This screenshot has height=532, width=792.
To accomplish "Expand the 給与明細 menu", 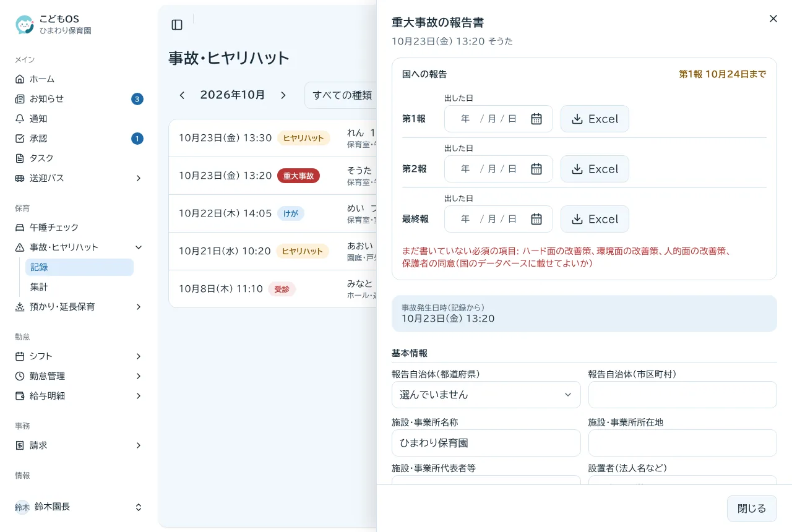I will point(79,396).
